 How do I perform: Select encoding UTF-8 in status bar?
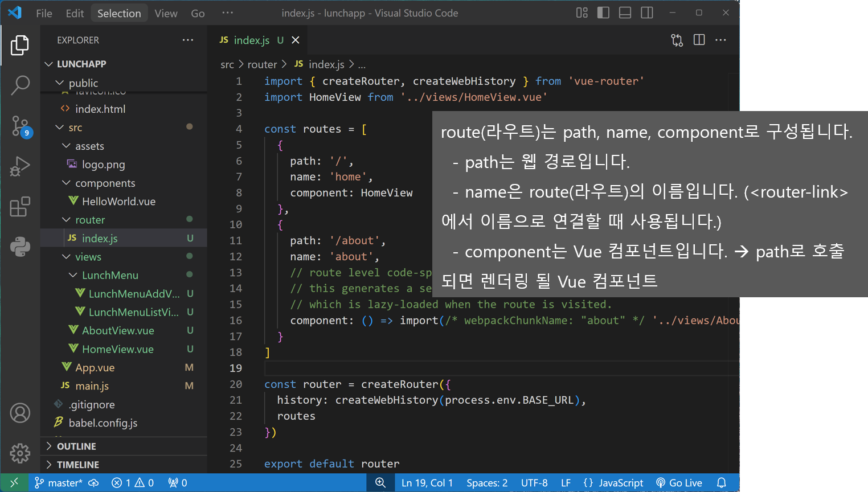[534, 483]
